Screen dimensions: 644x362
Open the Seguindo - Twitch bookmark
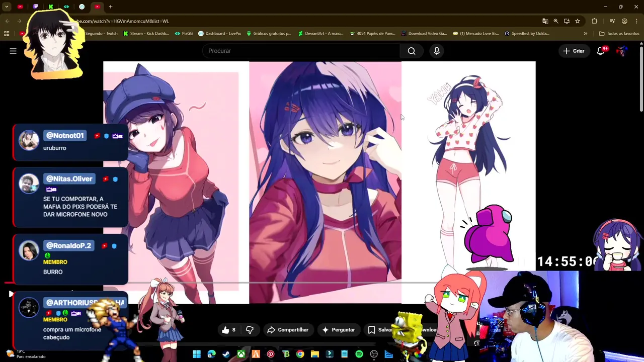coord(101,34)
